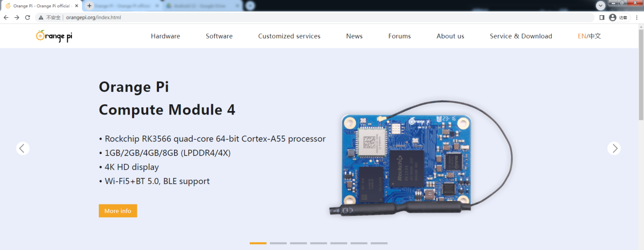This screenshot has width=644, height=250.
Task: Click the not-secure warning triangle icon
Action: pyautogui.click(x=41, y=17)
